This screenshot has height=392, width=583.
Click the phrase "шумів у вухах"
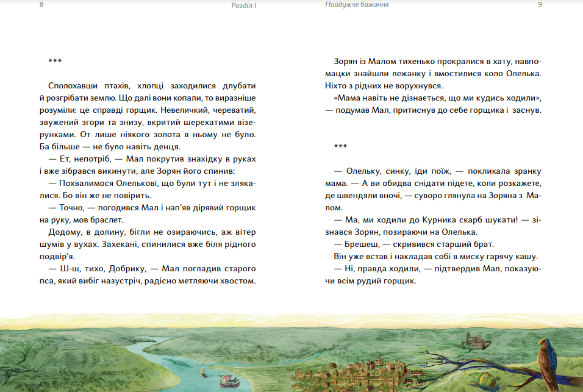[x=69, y=244]
